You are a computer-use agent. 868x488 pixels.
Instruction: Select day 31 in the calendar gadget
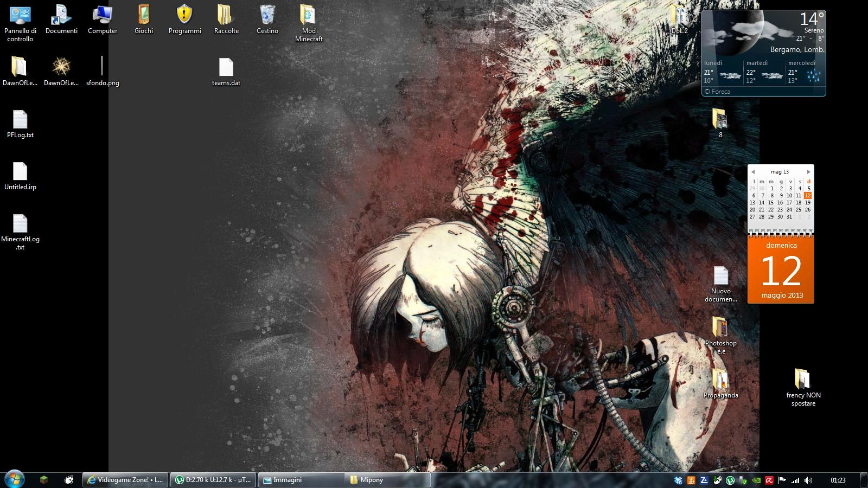[789, 217]
